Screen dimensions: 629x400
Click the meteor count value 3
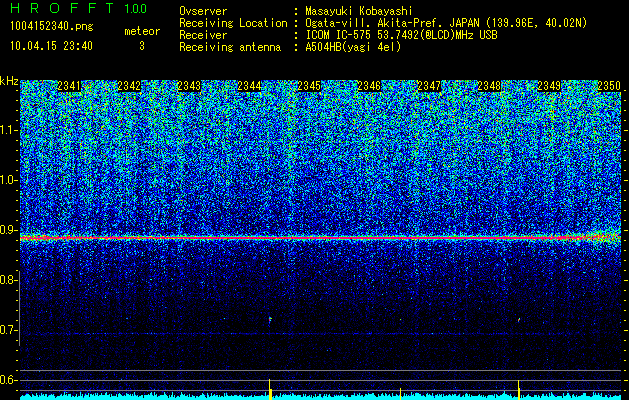[x=142, y=46]
